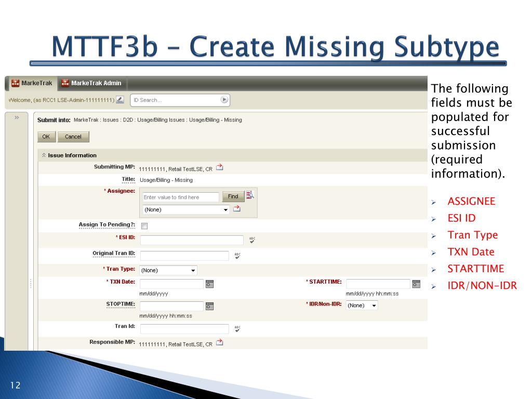Screen dimensions: 532x399
Task: Click the edit icon beside Welcome text
Action: tap(120, 100)
